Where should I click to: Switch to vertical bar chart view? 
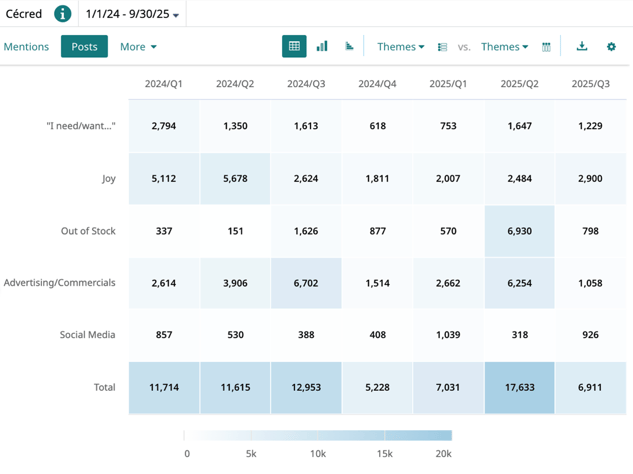(322, 46)
